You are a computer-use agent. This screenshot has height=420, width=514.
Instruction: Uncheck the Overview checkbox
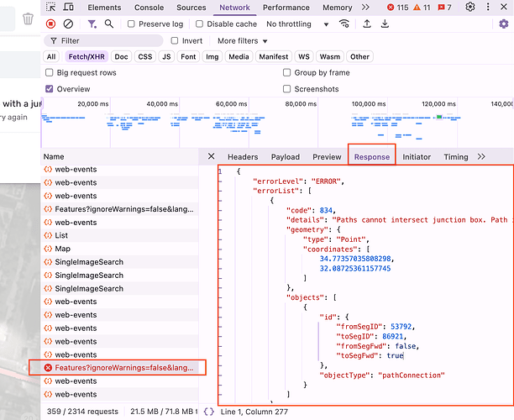pyautogui.click(x=50, y=89)
